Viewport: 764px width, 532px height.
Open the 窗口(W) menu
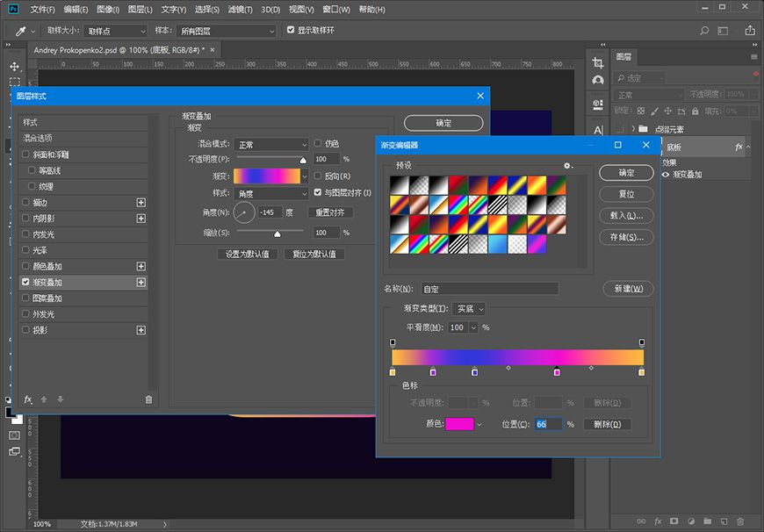point(336,10)
